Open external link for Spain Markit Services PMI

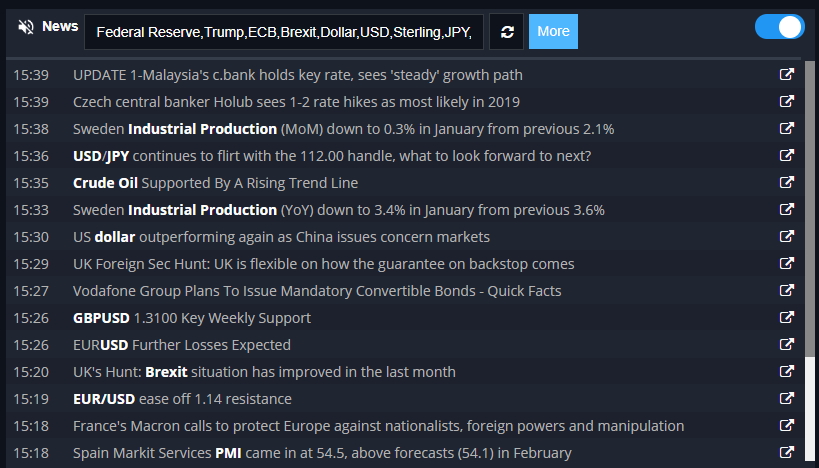coord(787,452)
